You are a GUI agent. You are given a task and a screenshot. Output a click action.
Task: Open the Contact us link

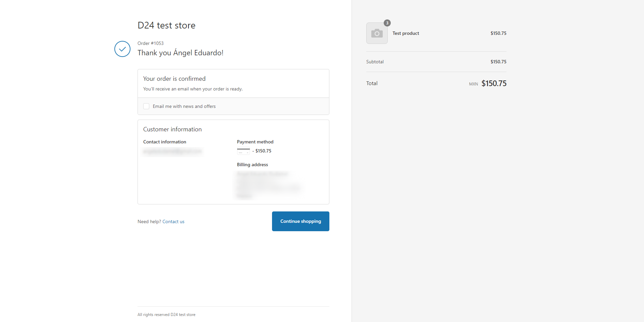(x=173, y=221)
